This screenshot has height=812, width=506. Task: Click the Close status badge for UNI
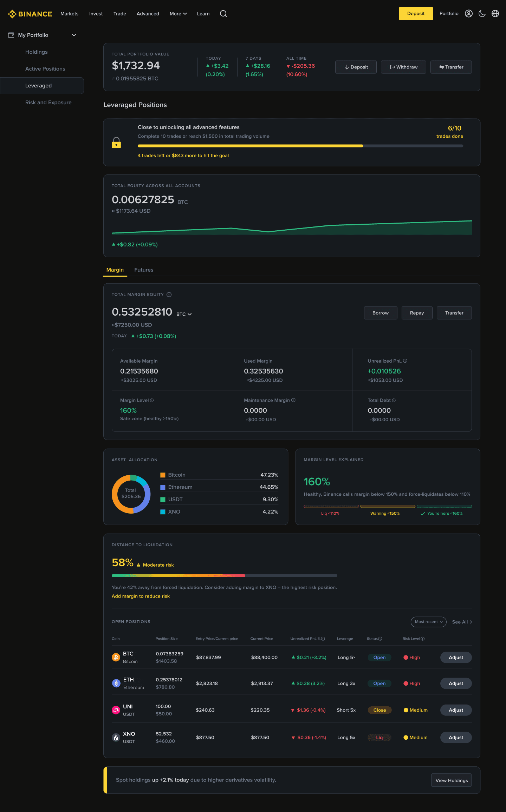pyautogui.click(x=379, y=710)
